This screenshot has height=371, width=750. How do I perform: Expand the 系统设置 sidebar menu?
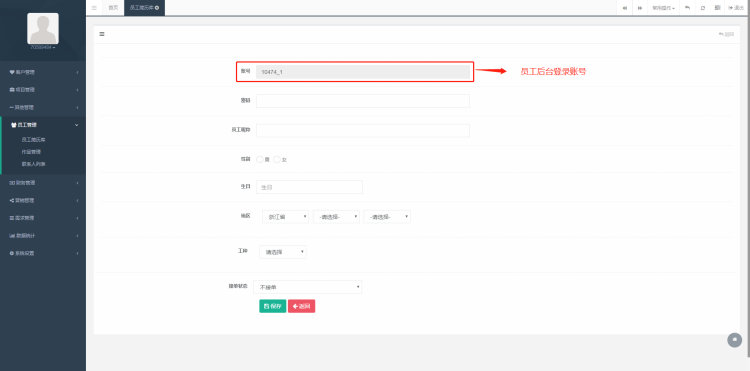coord(43,253)
